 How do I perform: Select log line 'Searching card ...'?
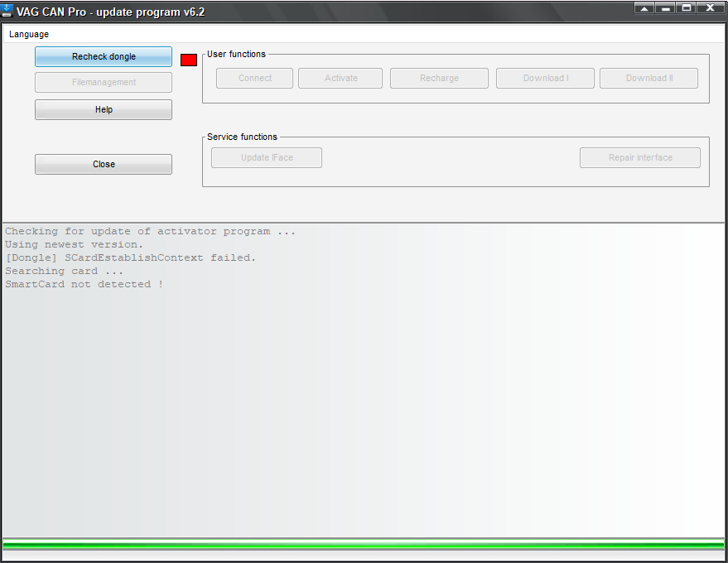(x=64, y=271)
